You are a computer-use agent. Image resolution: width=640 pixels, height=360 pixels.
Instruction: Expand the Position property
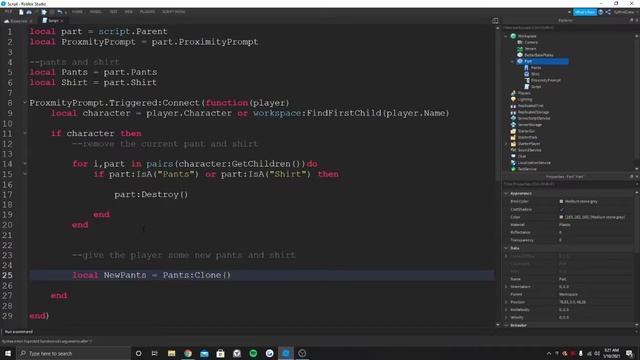pyautogui.click(x=506, y=302)
